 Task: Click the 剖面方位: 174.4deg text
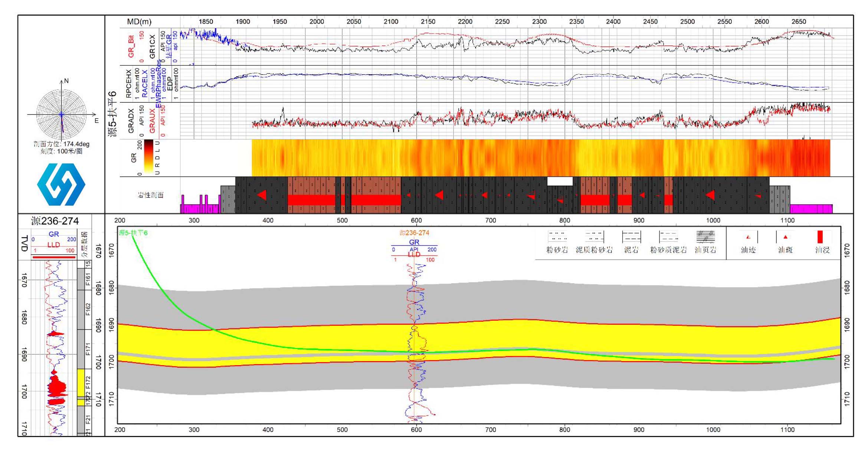(62, 144)
